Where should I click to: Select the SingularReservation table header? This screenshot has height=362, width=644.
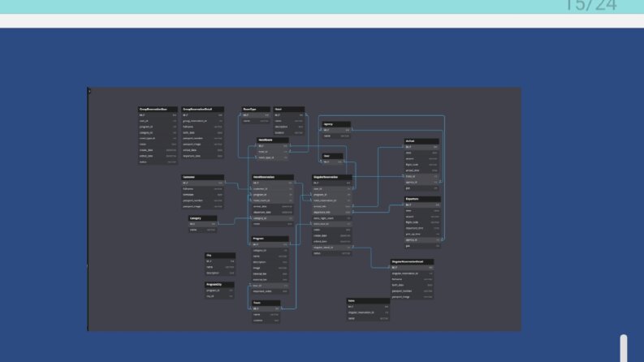click(331, 177)
